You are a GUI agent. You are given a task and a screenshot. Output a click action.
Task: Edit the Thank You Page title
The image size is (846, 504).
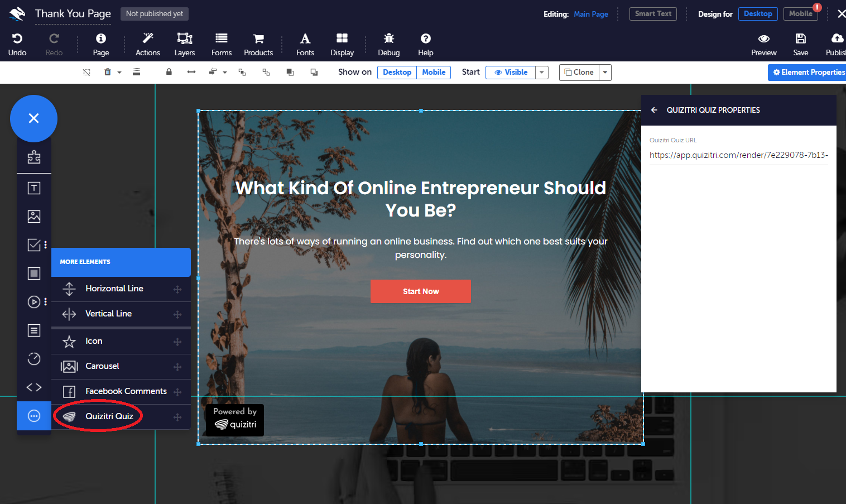[73, 13]
